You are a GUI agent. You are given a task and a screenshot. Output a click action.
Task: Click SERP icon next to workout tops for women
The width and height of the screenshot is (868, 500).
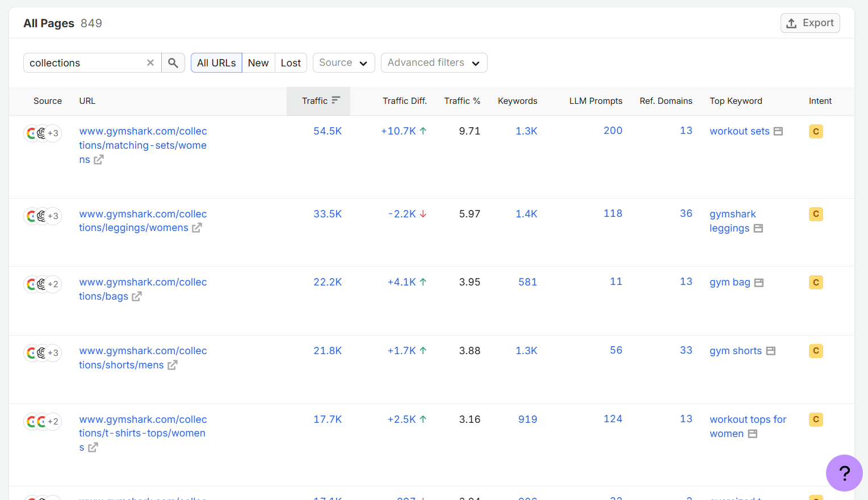pos(753,434)
